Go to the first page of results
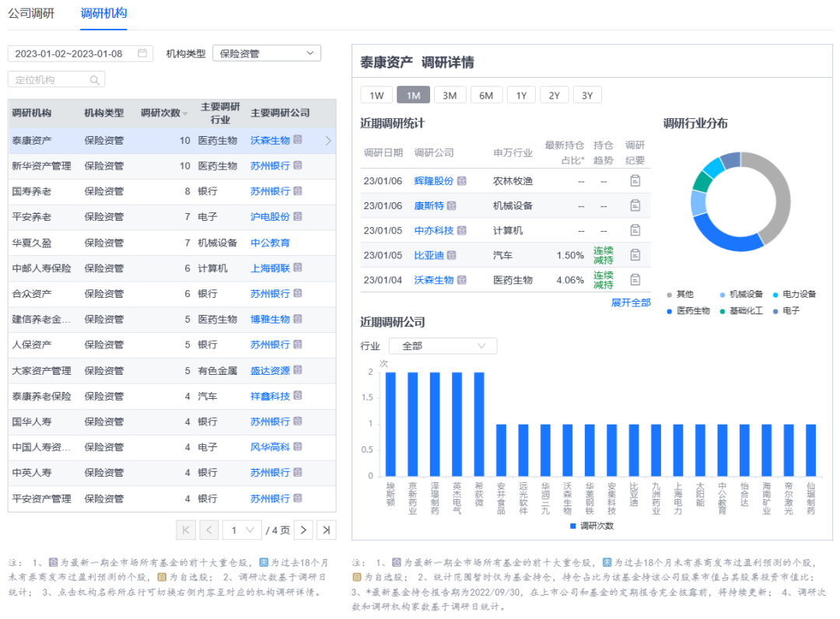This screenshot has width=840, height=619. click(186, 530)
